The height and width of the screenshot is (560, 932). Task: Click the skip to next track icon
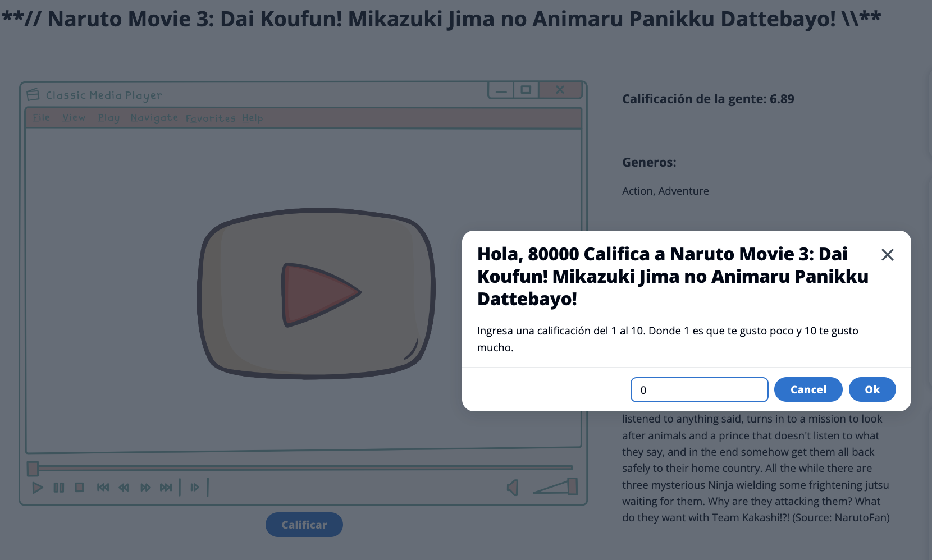(x=166, y=488)
